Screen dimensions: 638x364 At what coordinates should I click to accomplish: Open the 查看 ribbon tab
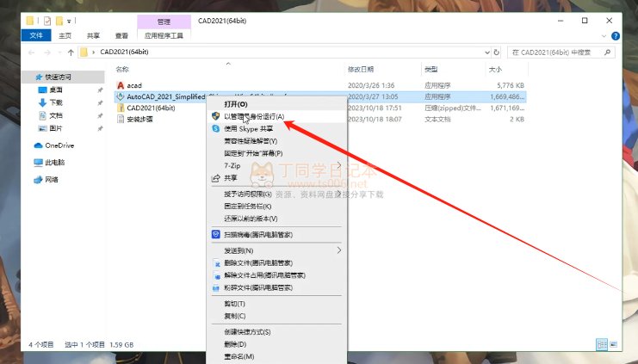click(x=121, y=36)
